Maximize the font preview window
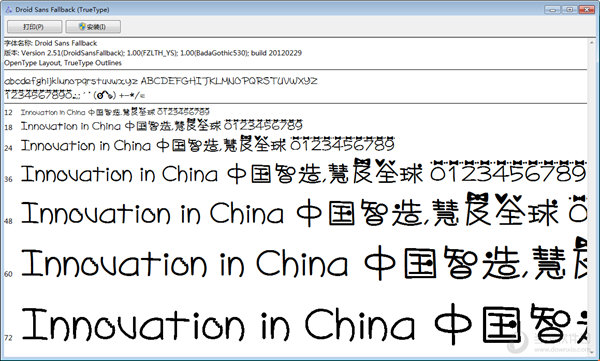Screen dimensions: 600x361 (569, 10)
